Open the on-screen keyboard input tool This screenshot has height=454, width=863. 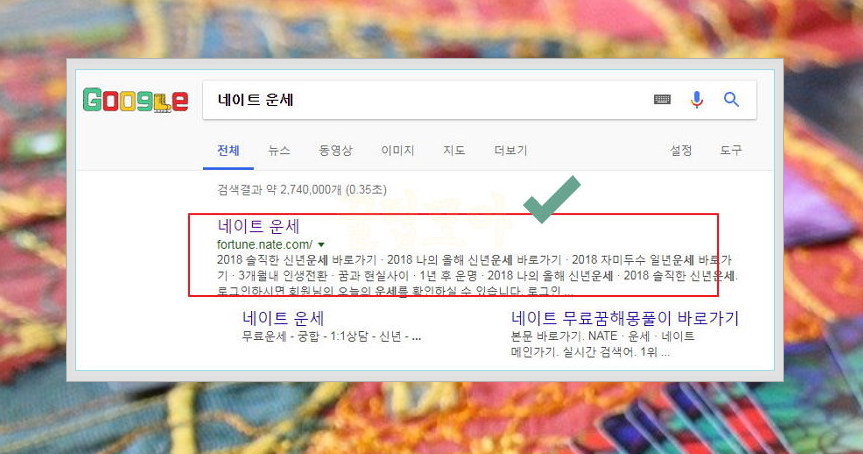point(662,100)
